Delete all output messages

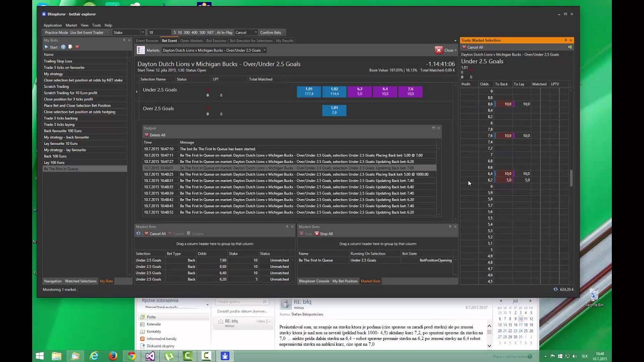coord(155,135)
